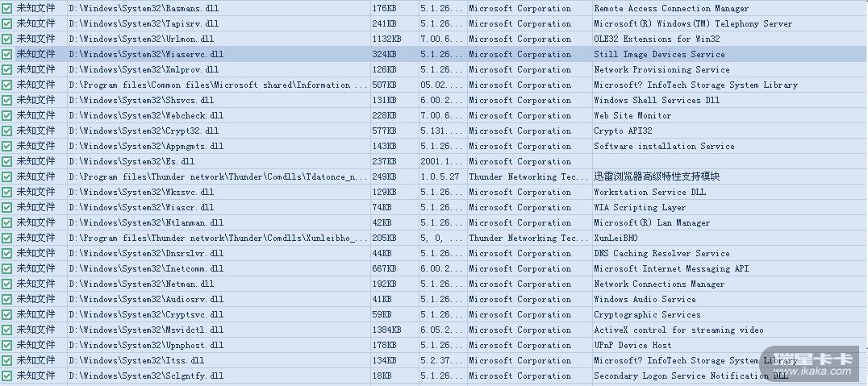The height and width of the screenshot is (386, 868).
Task: Click version 1.0.5.27 cell
Action: 440,177
